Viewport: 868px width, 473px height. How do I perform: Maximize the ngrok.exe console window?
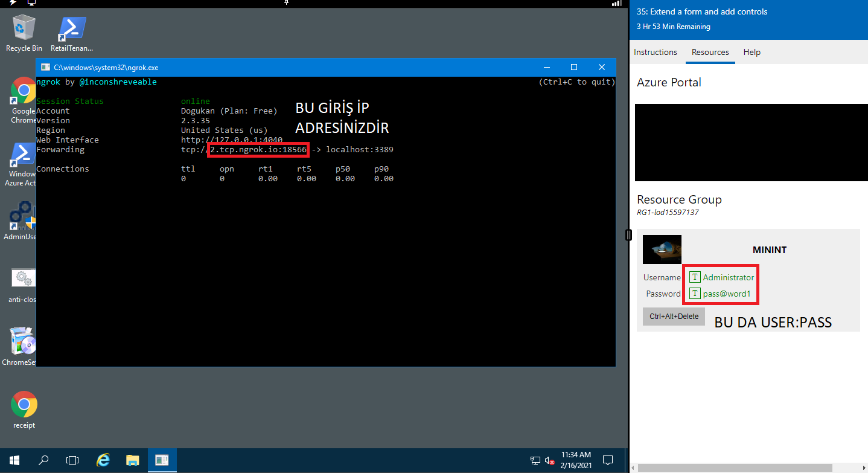(x=574, y=67)
